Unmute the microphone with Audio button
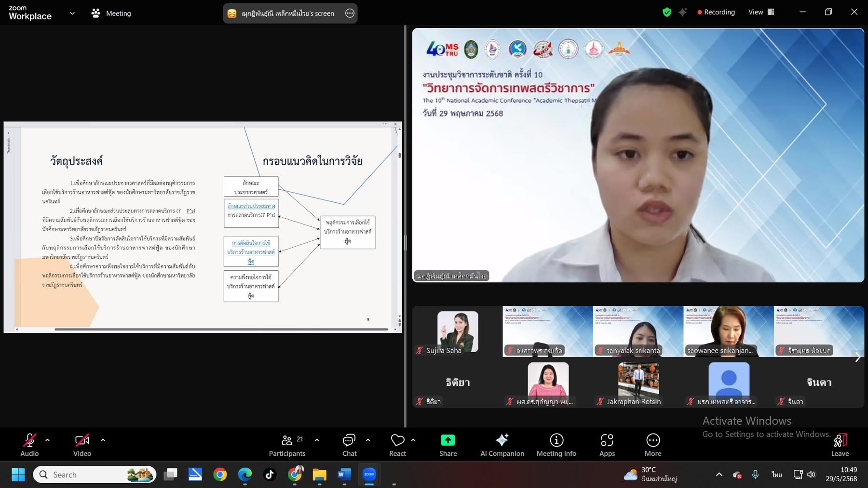Viewport: 868px width, 488px height. pyautogui.click(x=29, y=445)
